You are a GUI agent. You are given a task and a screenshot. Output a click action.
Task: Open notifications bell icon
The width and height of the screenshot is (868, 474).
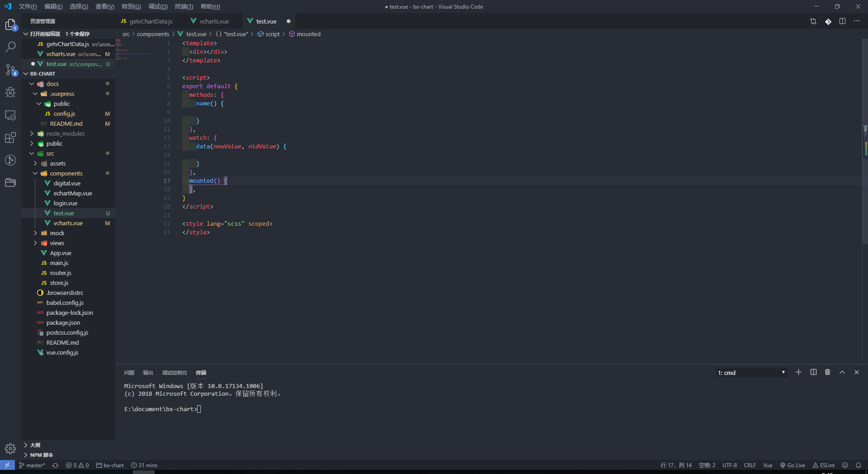pyautogui.click(x=859, y=465)
